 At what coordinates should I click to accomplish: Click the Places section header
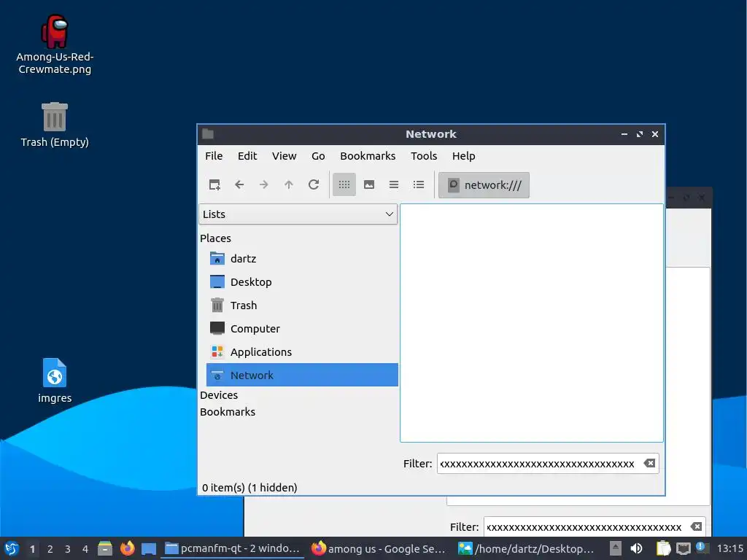click(215, 238)
